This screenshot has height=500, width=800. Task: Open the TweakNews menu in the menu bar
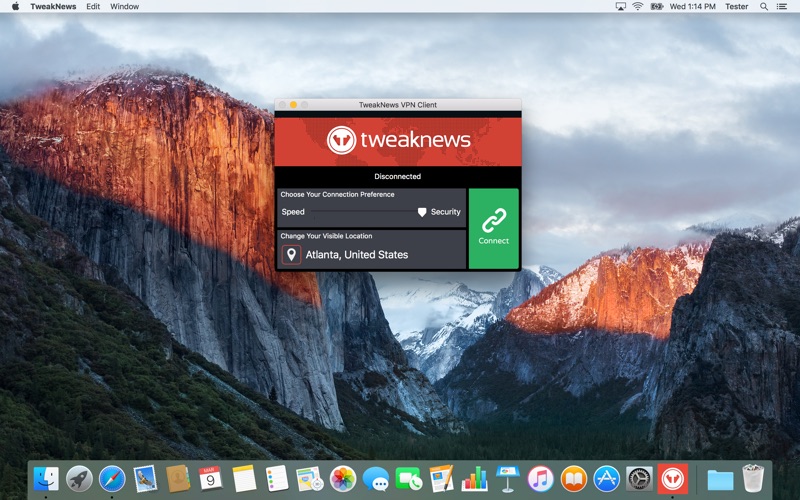point(53,7)
